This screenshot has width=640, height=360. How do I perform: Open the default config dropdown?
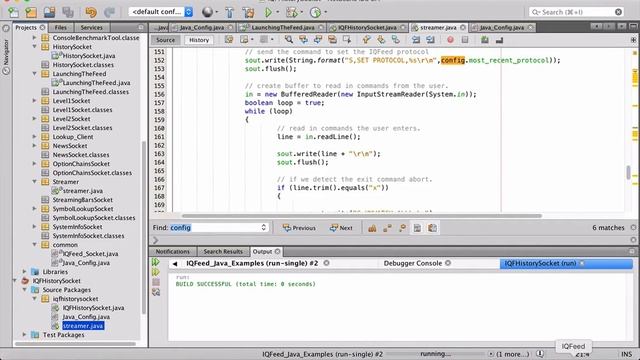point(161,12)
